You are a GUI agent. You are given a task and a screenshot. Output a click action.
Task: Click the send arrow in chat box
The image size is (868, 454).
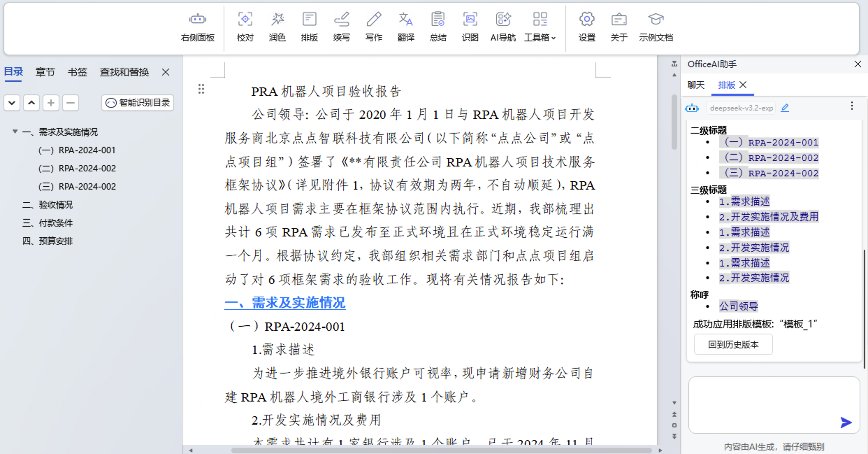pyautogui.click(x=846, y=422)
